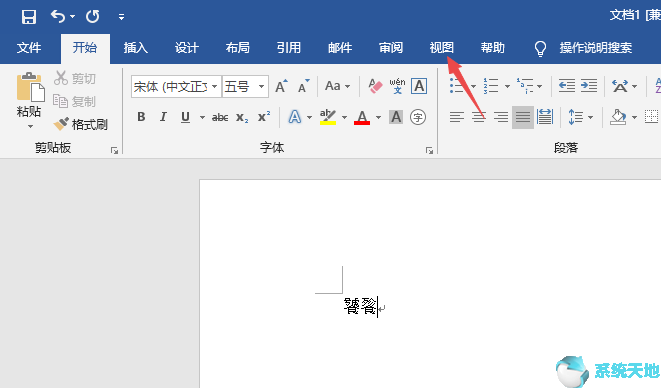This screenshot has width=661, height=388.
Task: Open the font name 宋体 combo box
Action: [176, 87]
